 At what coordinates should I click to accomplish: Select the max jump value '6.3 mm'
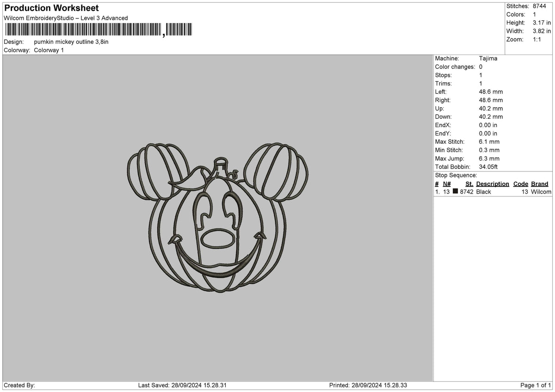489,158
